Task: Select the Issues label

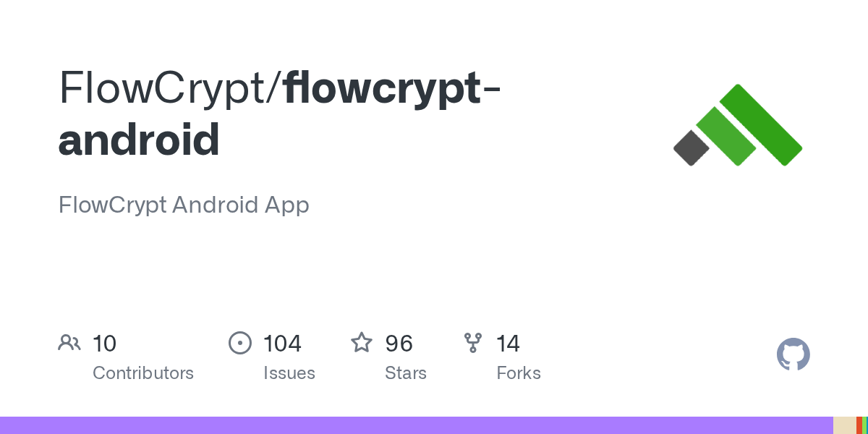Action: click(x=289, y=373)
